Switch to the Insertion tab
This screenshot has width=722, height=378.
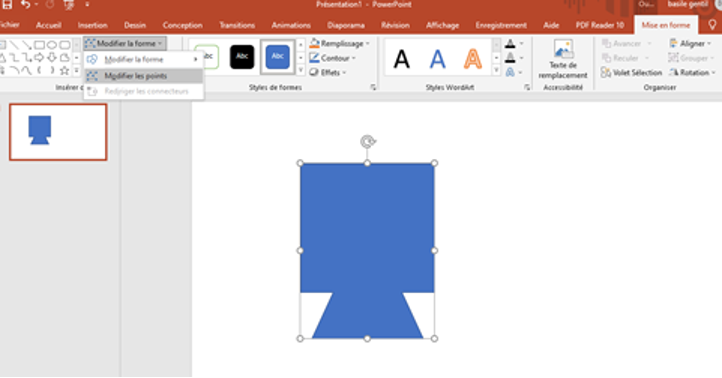[93, 25]
